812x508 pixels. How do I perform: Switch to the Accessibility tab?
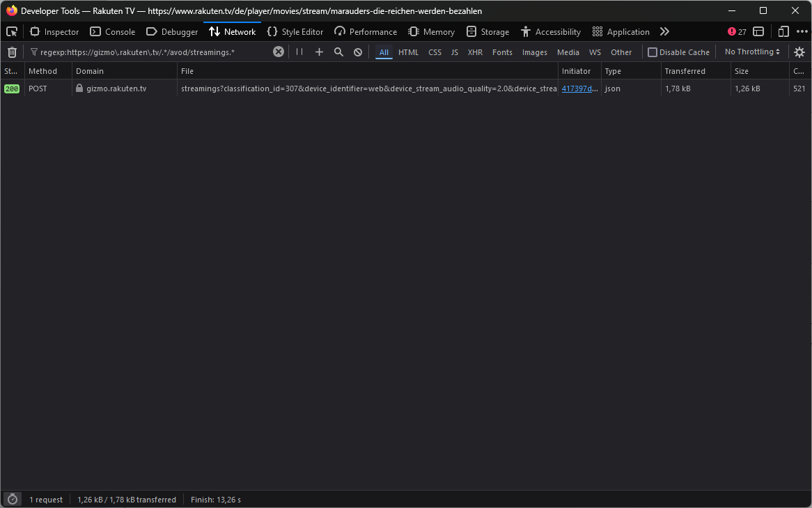pos(552,31)
